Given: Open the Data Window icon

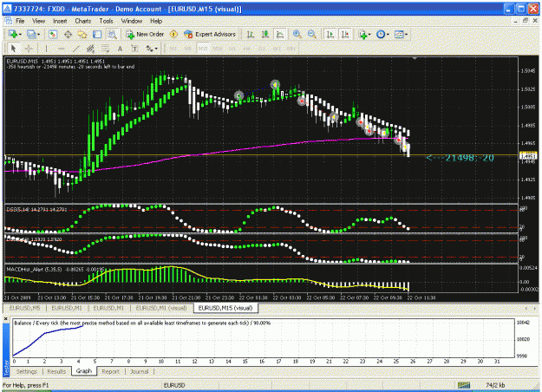Looking at the screenshot, I should 68,34.
